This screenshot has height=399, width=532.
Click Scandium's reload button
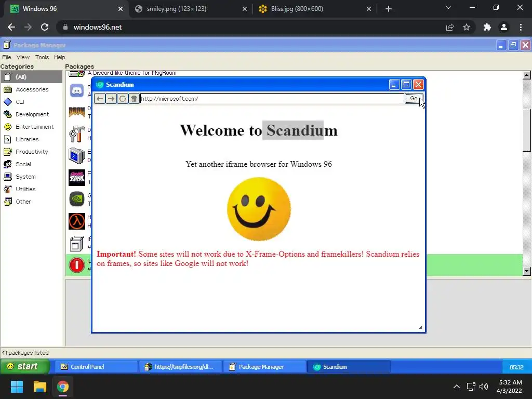[x=123, y=99]
